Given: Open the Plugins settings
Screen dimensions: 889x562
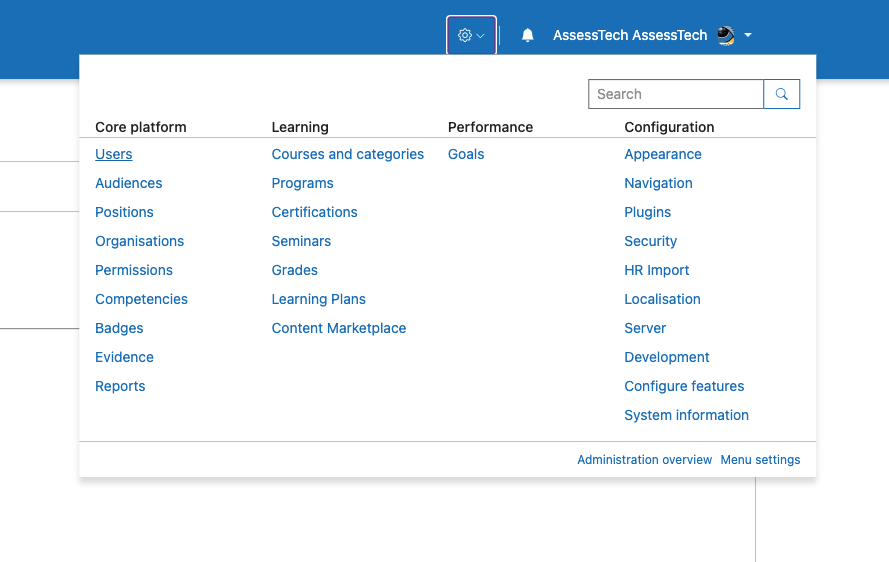Looking at the screenshot, I should [647, 212].
